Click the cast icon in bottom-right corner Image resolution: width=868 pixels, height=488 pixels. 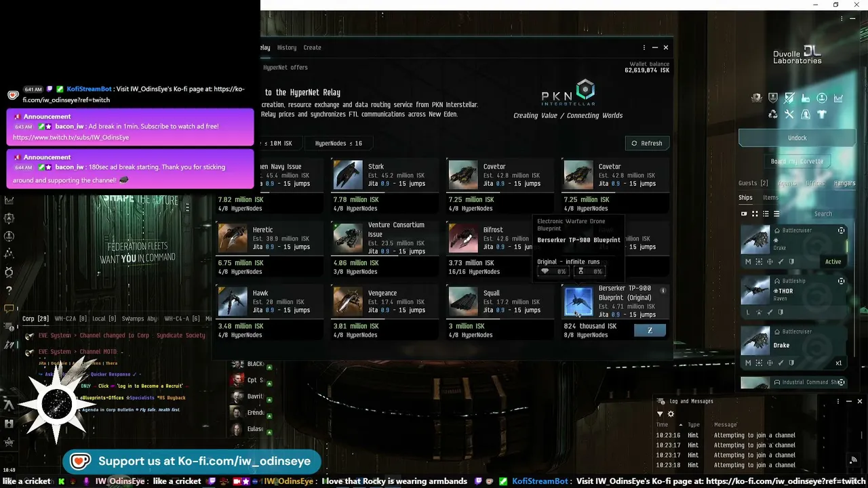coord(853,460)
